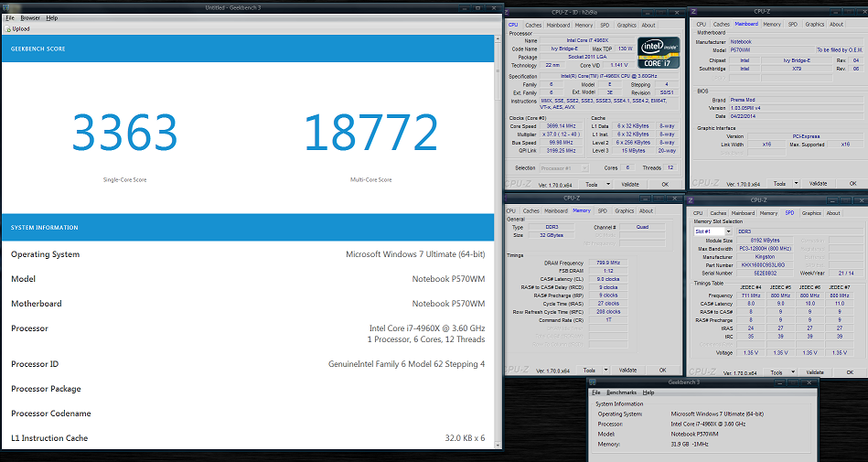Select About tab in CPU-Z Memory window
Screen dimensions: 868x462
point(646,211)
